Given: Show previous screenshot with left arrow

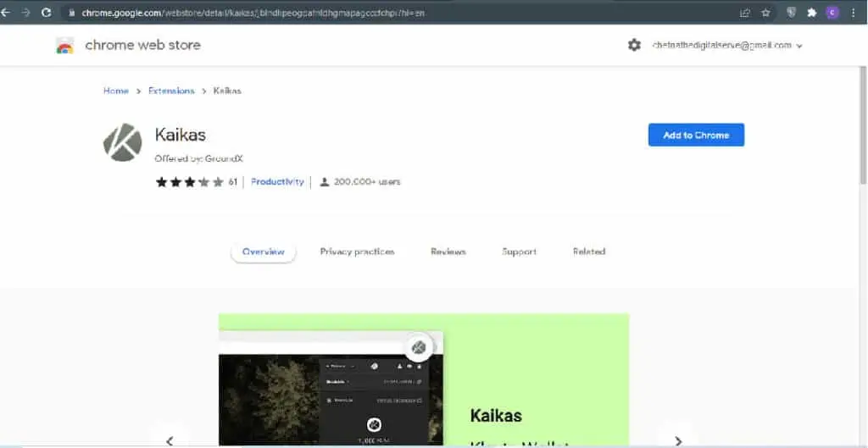Looking at the screenshot, I should (170, 440).
